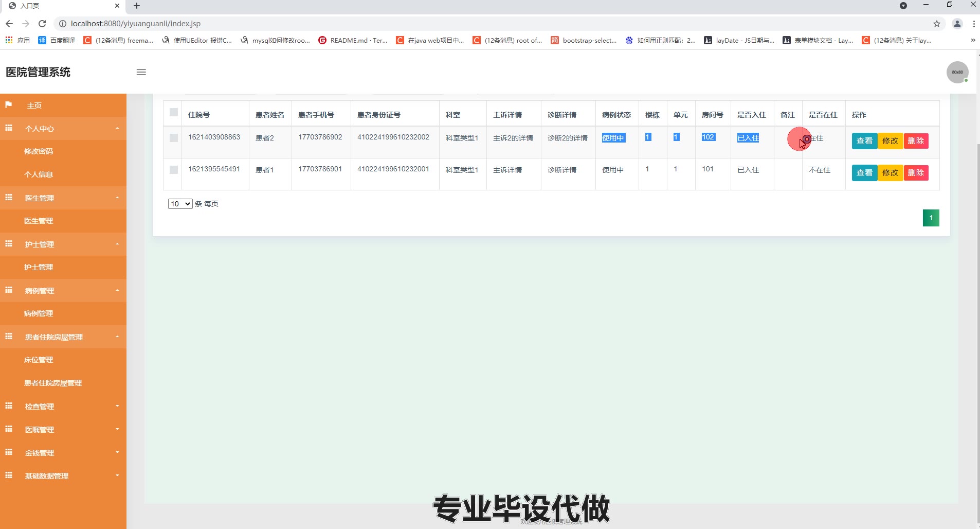Check the row checkbox for 患者1
The height and width of the screenshot is (529, 980).
tap(174, 170)
